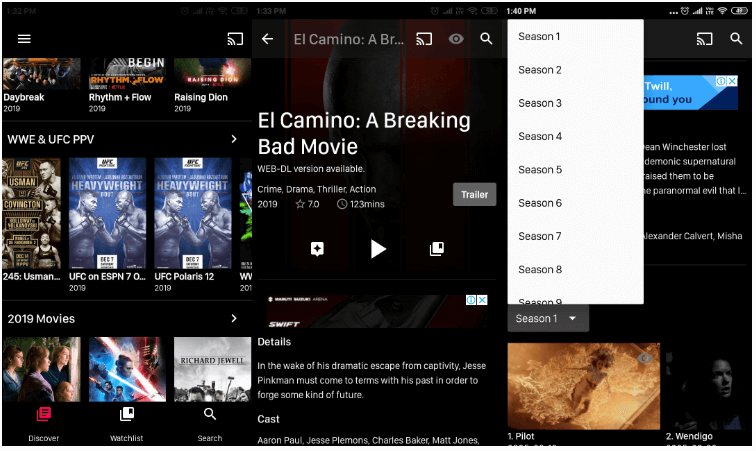The height and width of the screenshot is (451, 756).
Task: Toggle watched eye on Pilot episode
Action: click(x=645, y=358)
